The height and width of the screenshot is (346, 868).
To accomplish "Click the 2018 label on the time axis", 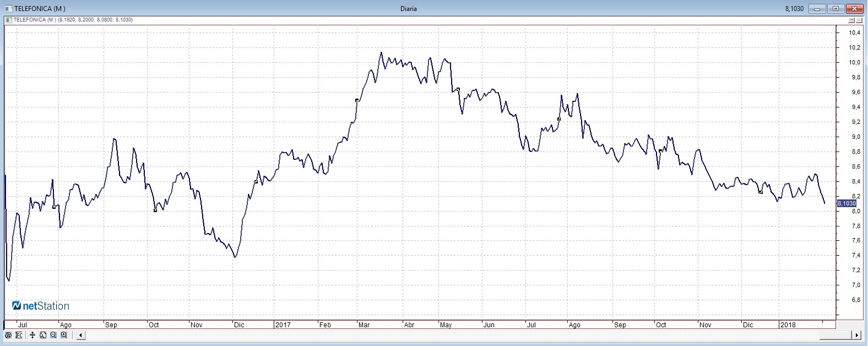I will [x=788, y=325].
